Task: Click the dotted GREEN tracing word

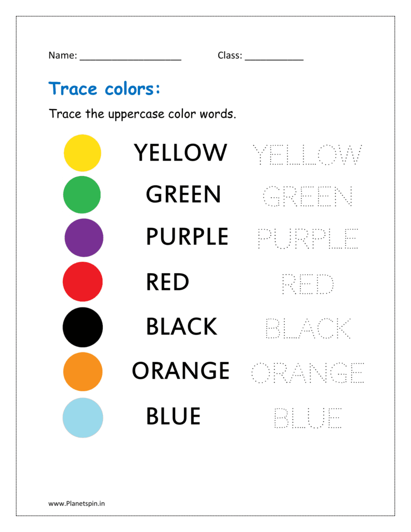Action: pyautogui.click(x=307, y=197)
